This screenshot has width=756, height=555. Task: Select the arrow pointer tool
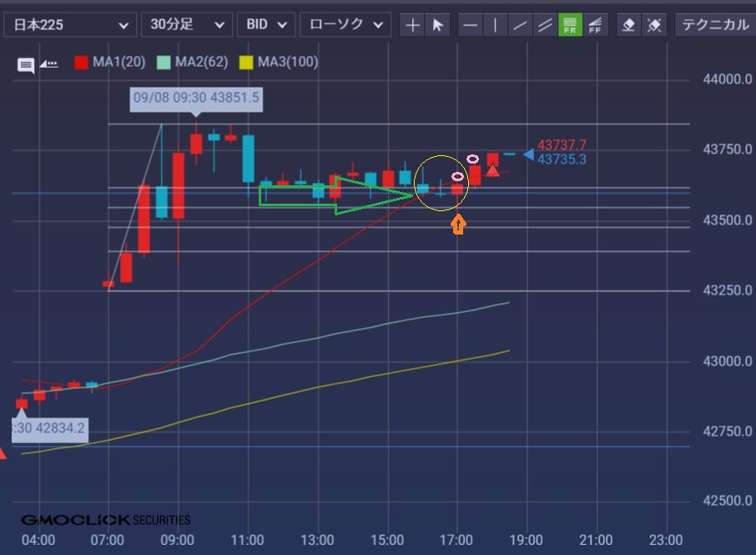(x=437, y=25)
